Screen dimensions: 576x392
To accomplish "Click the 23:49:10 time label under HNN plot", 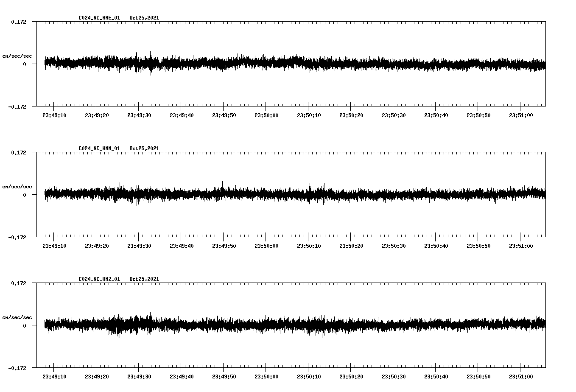I will (x=54, y=246).
